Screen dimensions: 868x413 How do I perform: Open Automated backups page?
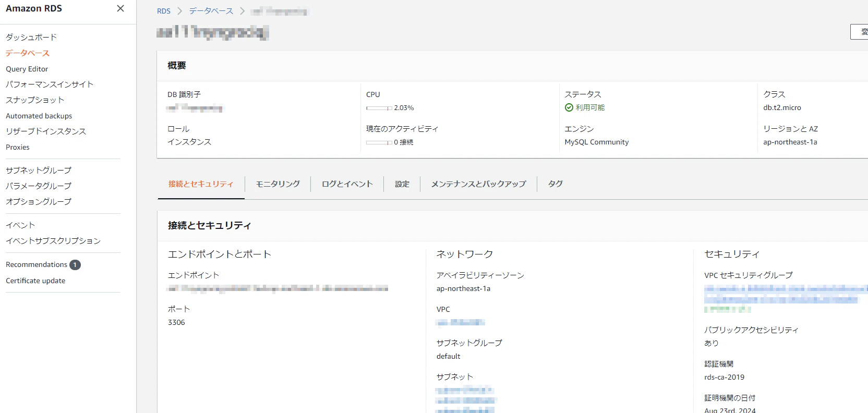tap(39, 116)
